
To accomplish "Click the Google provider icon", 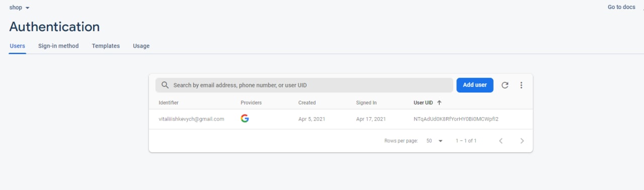I will (x=245, y=119).
